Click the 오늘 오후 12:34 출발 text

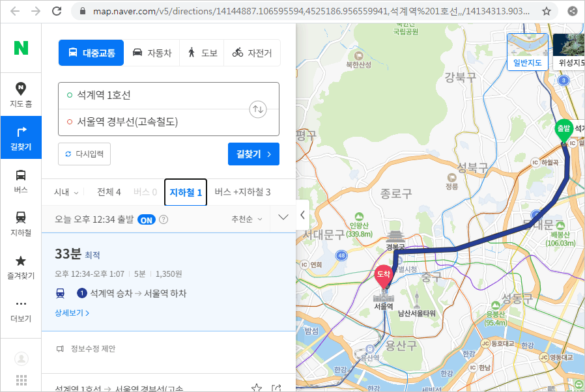coord(94,219)
